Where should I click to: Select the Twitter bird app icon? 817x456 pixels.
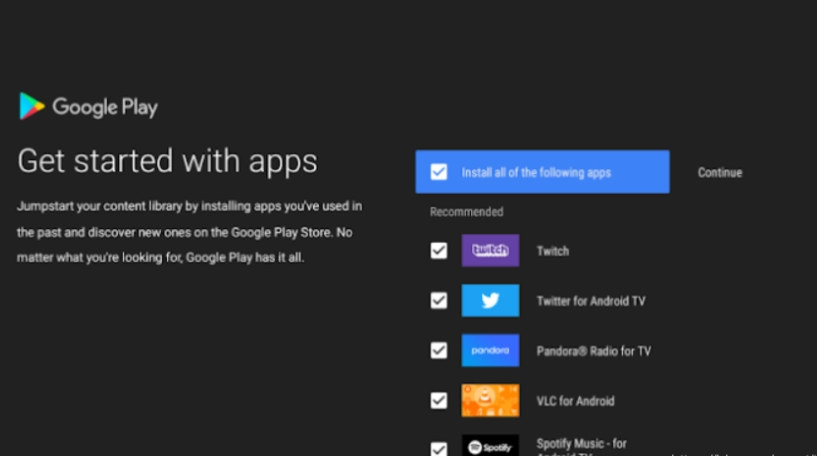(490, 301)
